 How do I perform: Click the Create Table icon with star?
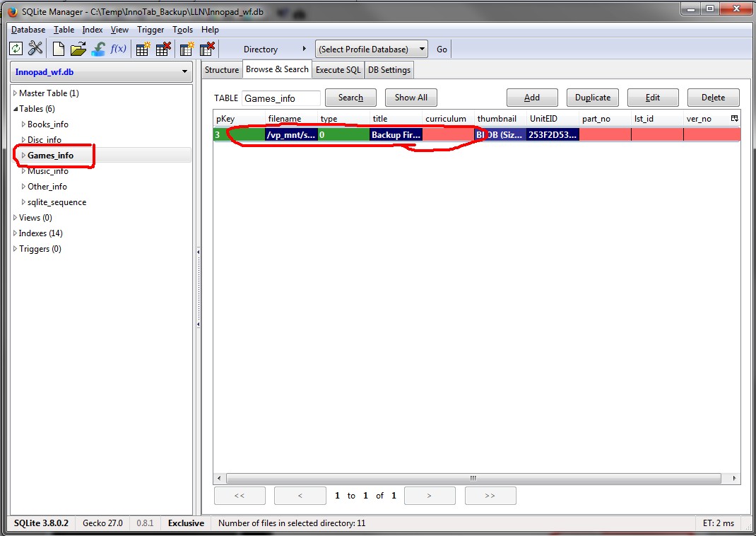143,49
